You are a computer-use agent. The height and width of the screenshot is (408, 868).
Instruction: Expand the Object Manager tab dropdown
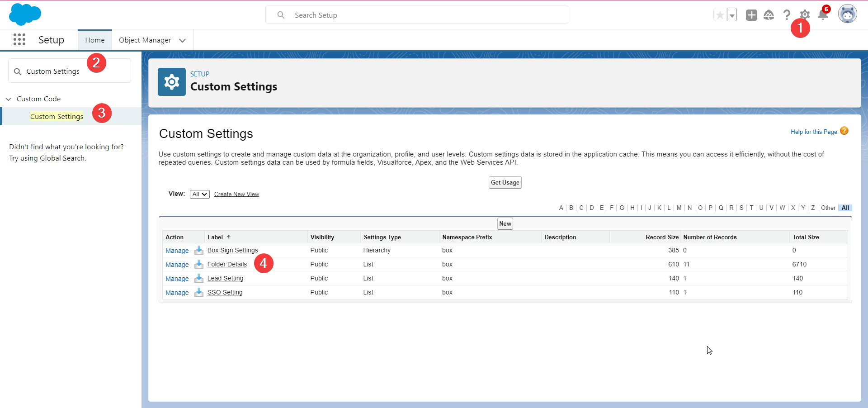click(183, 40)
